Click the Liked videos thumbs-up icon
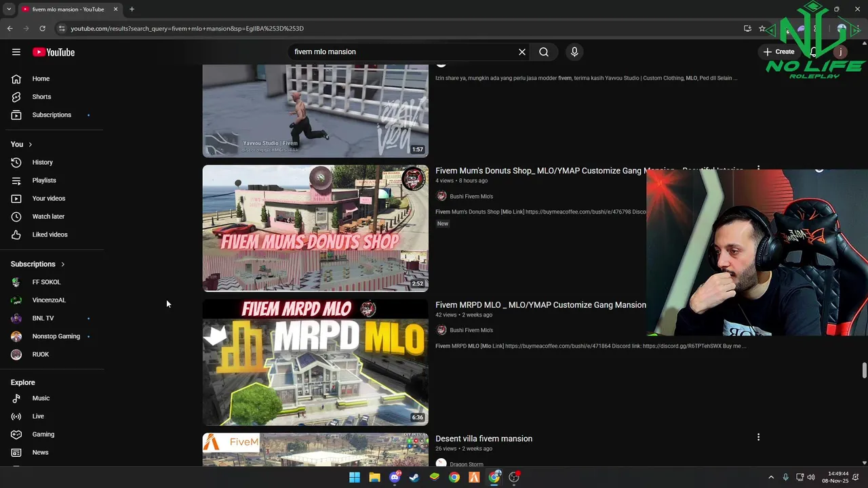 (17, 235)
